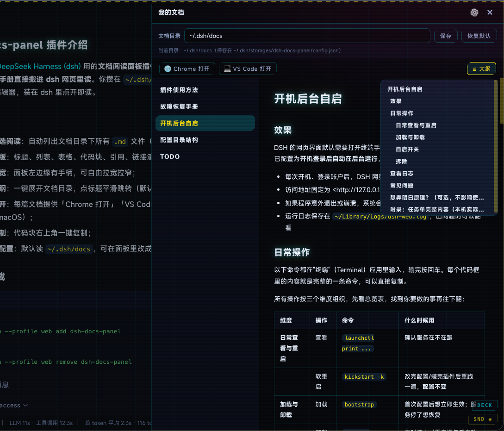Expand the access dropdown chevron

coord(25,405)
